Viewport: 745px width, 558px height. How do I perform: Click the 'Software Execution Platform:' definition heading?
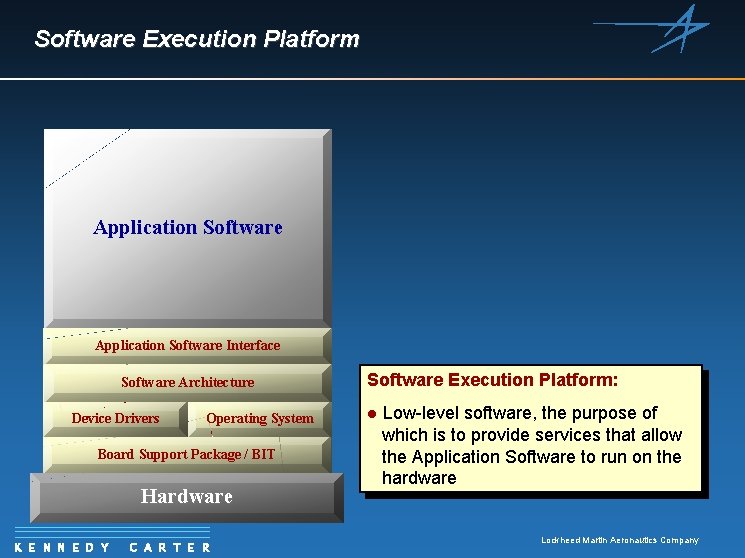click(x=493, y=380)
